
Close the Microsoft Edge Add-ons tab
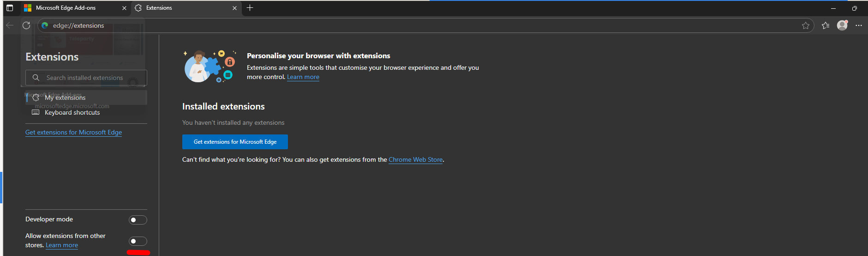pos(124,8)
